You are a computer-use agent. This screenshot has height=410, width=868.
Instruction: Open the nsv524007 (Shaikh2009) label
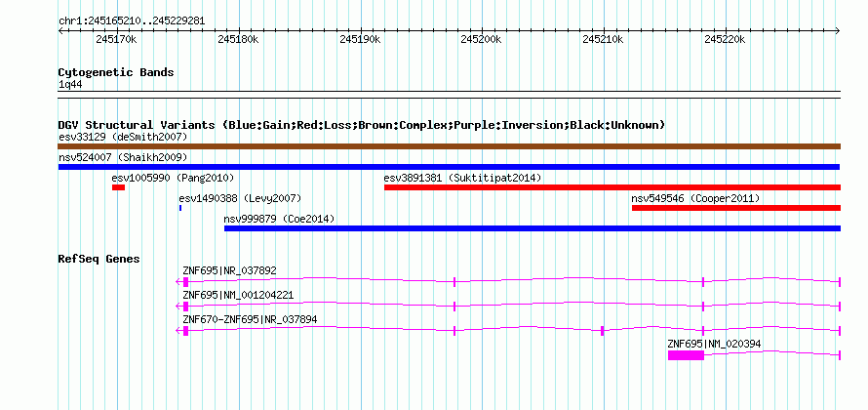[x=123, y=157]
